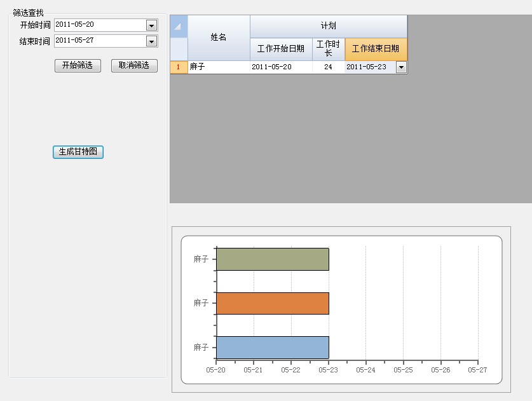
Task: Click the blue Gantt bar at bottom
Action: click(x=273, y=348)
